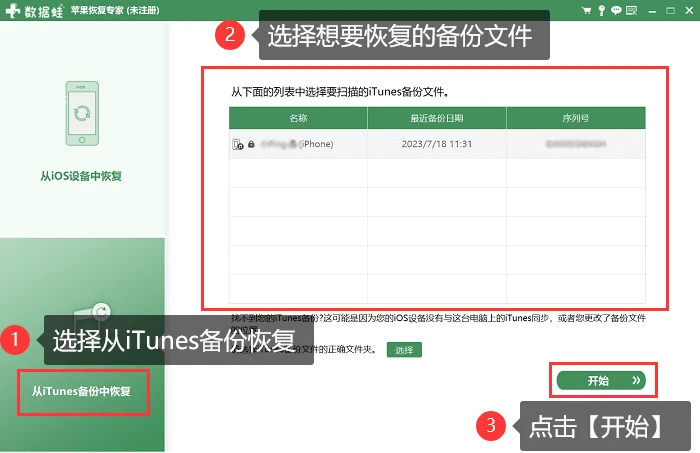700x453 pixels.
Task: Click the iTunes backup icon in sidebar
Action: (92, 313)
